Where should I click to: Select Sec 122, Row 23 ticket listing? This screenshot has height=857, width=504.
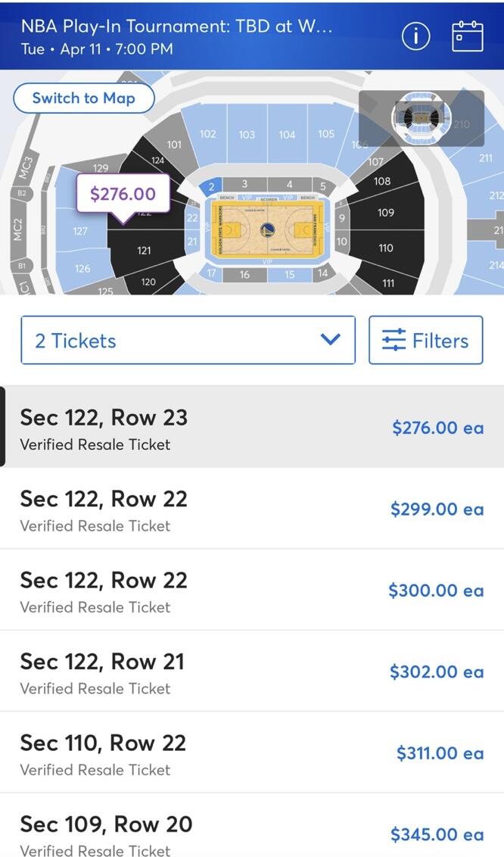[x=252, y=427]
